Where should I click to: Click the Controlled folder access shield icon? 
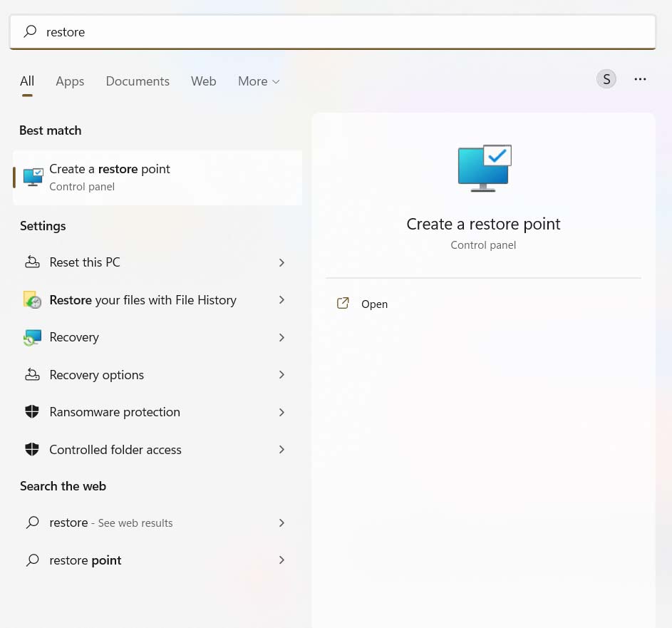click(32, 449)
